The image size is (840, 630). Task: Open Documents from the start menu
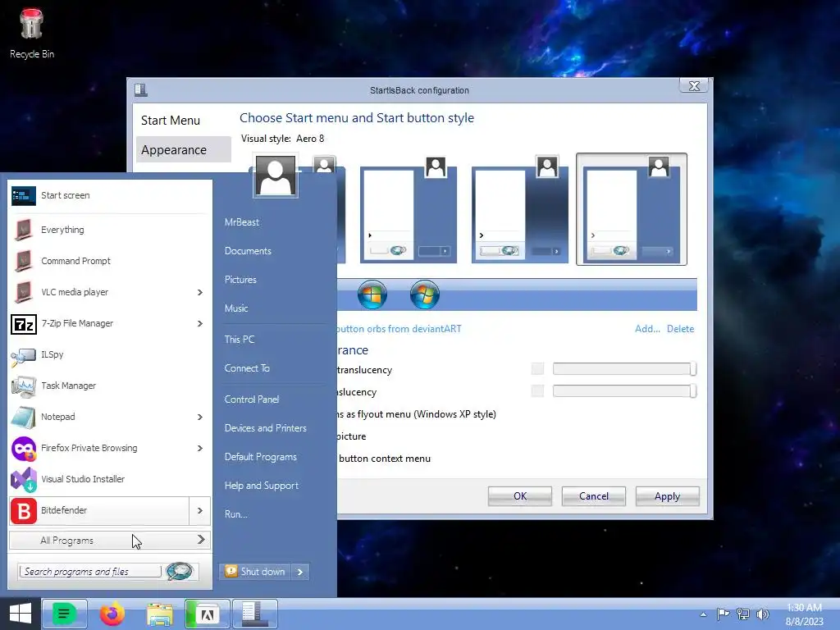tap(248, 251)
